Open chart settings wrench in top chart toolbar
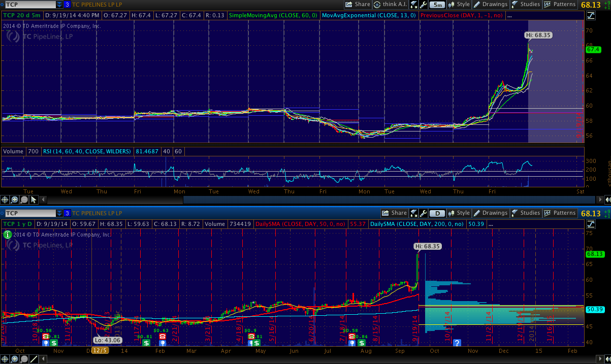 (x=423, y=5)
